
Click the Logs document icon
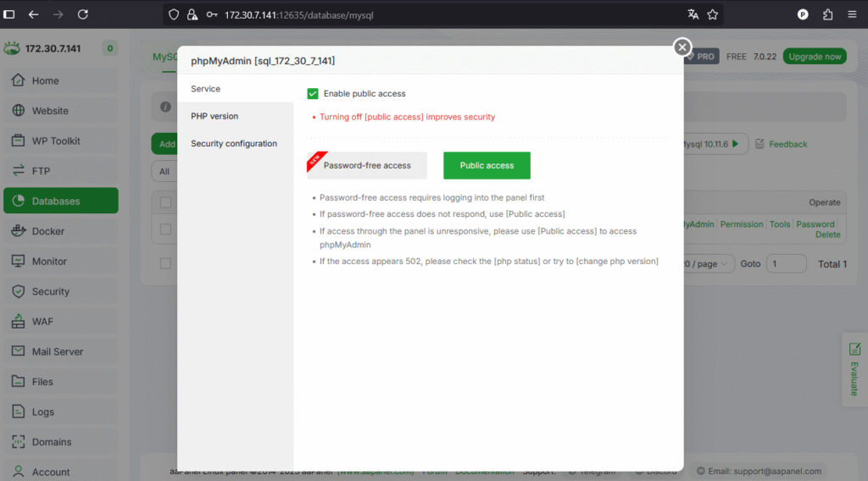[x=19, y=412]
